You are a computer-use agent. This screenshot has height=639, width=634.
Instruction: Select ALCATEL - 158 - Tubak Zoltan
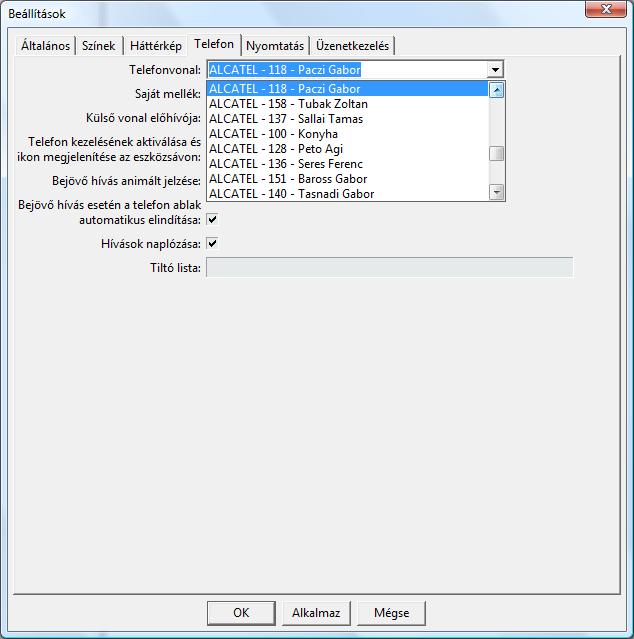click(347, 104)
